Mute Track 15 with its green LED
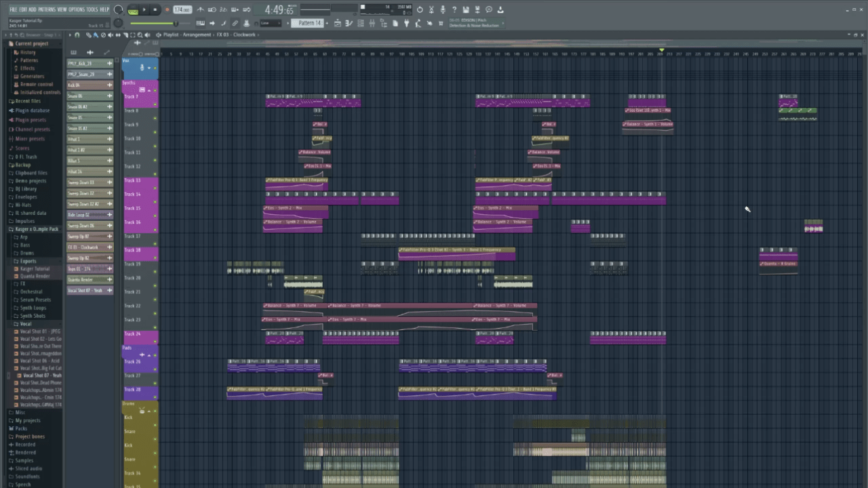The height and width of the screenshot is (488, 868). 155,216
